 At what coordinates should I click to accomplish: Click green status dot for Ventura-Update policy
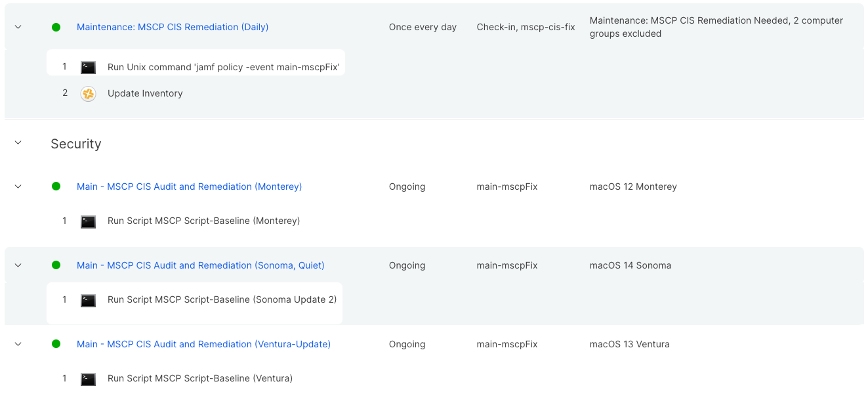click(56, 344)
